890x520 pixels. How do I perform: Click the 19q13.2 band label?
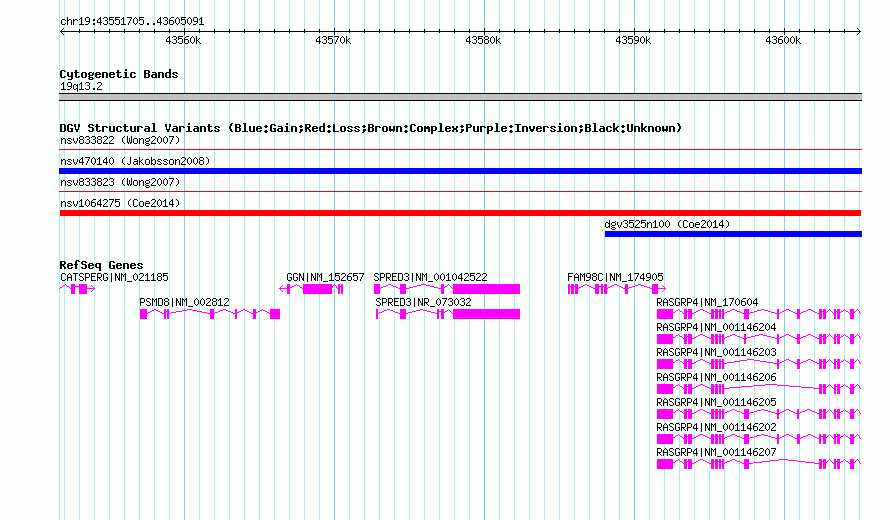(x=81, y=86)
